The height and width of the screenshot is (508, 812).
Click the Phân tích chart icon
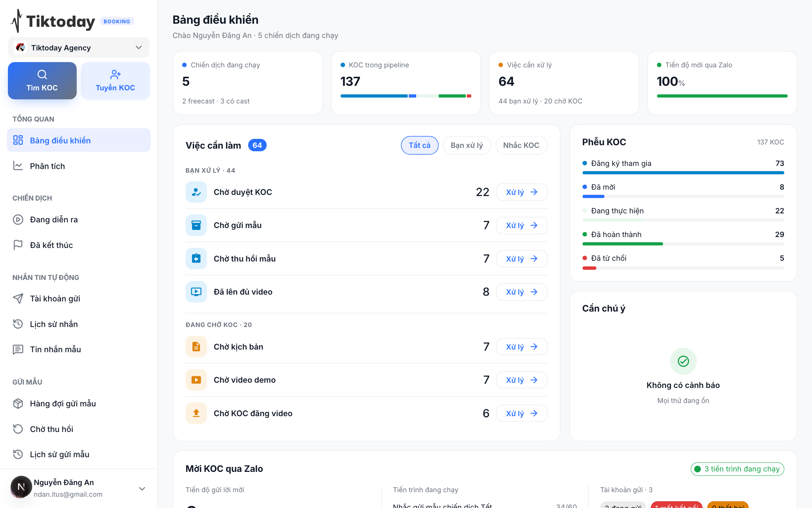pos(18,166)
